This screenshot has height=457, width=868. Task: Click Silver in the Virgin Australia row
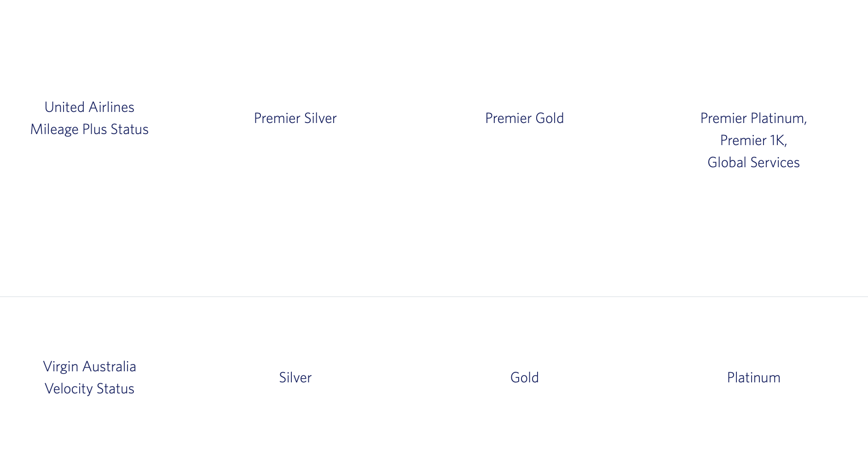(295, 378)
